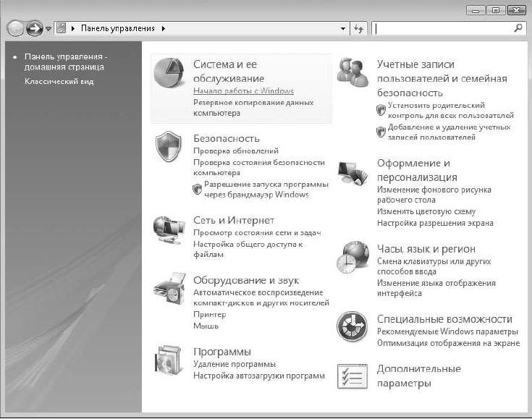The width and height of the screenshot is (532, 419).
Task: Click 'Добавление и удаление учетных записей пользователей'
Action: coord(449,132)
